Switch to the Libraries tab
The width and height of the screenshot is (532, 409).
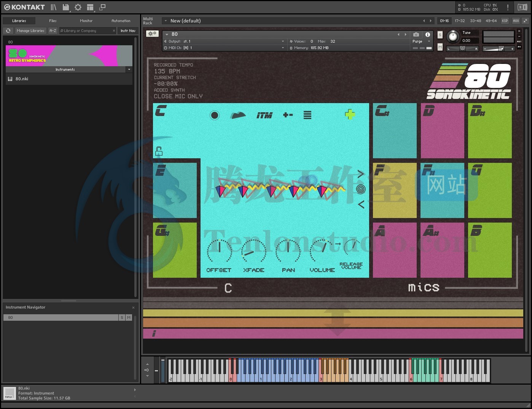19,21
